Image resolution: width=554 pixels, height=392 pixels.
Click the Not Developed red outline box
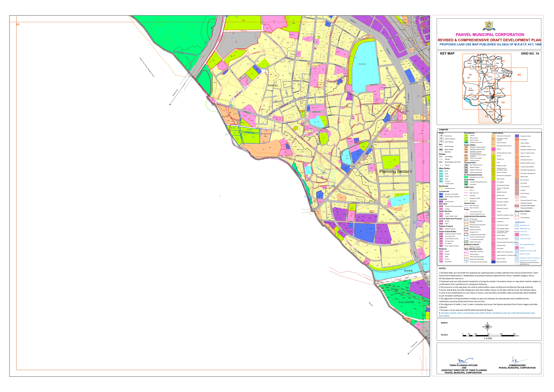[x=517, y=218]
